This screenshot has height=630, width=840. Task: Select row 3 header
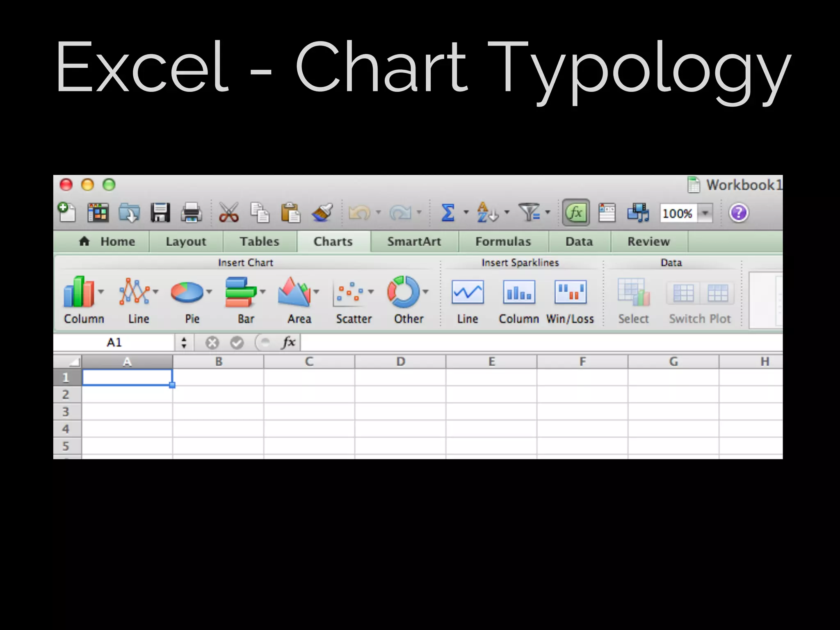[x=67, y=411]
